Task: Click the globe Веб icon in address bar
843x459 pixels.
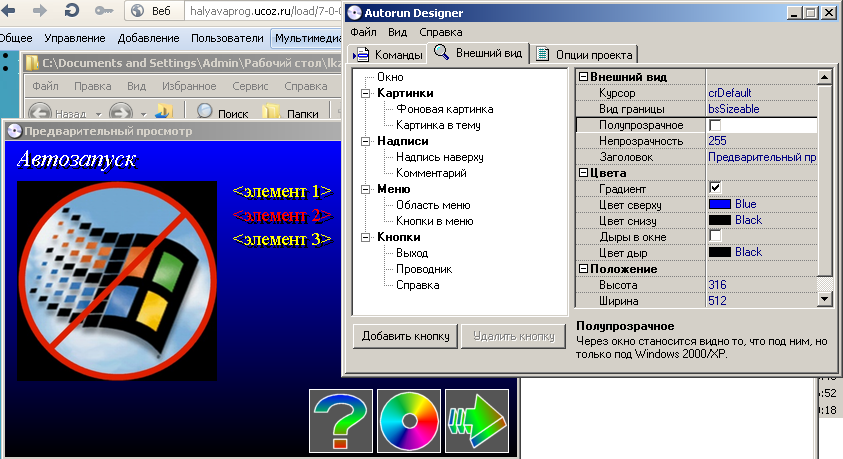Action: click(x=138, y=10)
